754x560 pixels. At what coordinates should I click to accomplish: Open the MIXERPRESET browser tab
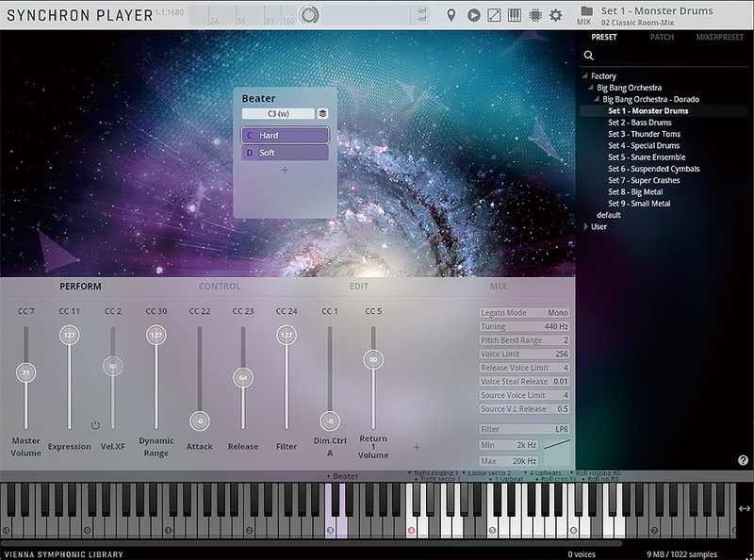[719, 37]
